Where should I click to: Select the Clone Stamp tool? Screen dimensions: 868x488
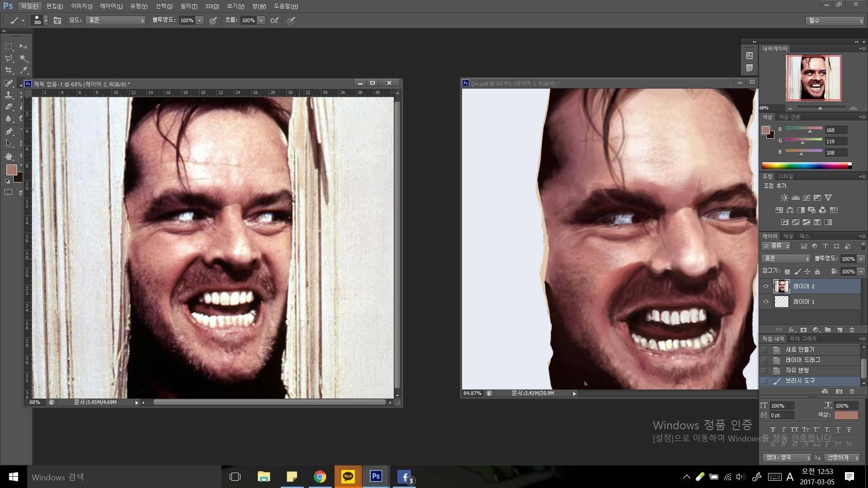pos(9,95)
